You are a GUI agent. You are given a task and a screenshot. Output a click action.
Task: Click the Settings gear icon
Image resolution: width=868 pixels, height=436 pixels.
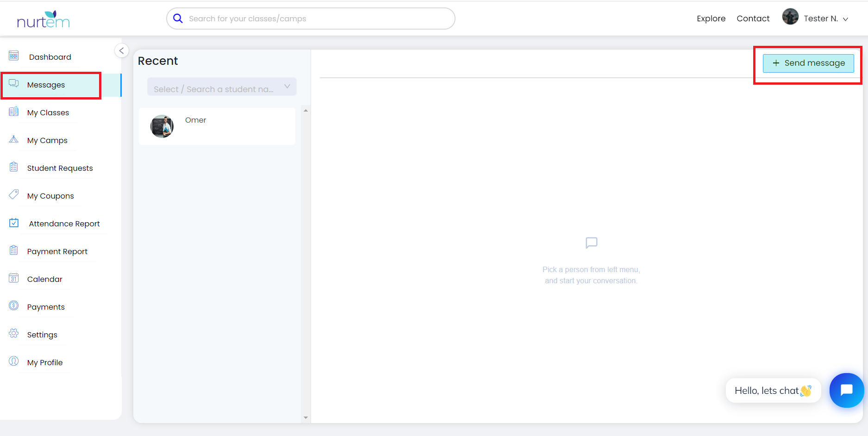[13, 333]
